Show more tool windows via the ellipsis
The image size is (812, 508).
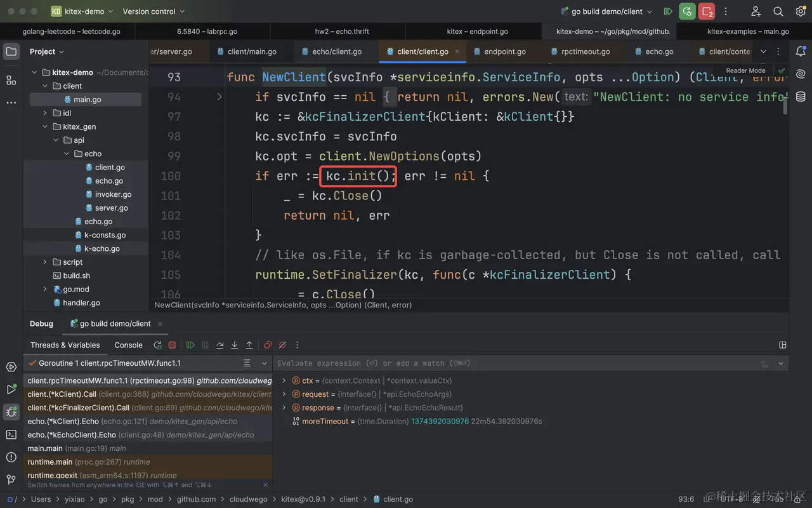[11, 102]
